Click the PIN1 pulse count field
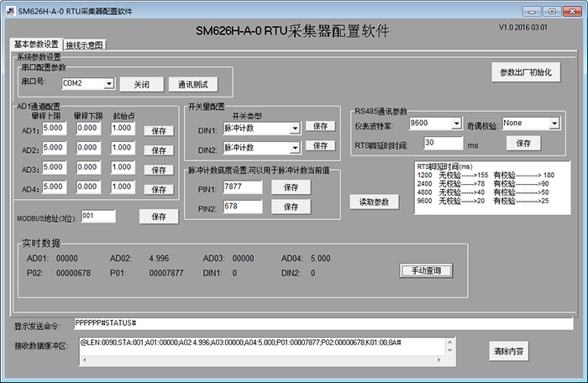 (x=244, y=187)
